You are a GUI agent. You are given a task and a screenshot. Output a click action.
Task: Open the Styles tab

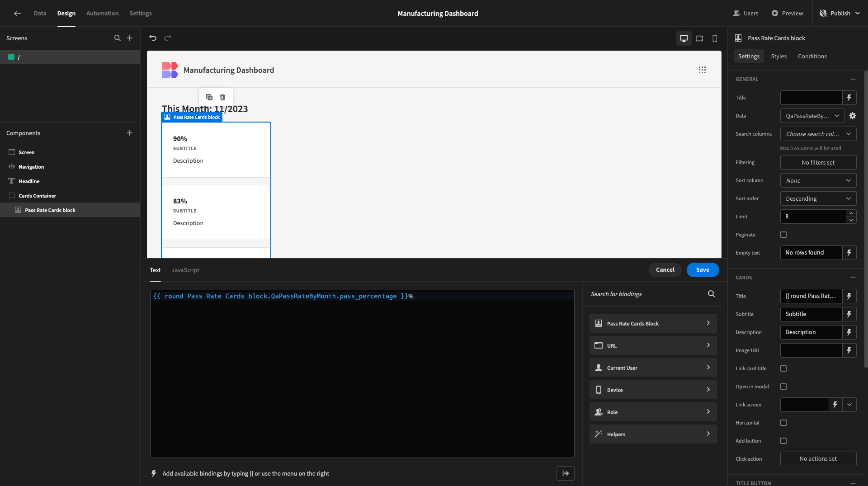click(778, 56)
